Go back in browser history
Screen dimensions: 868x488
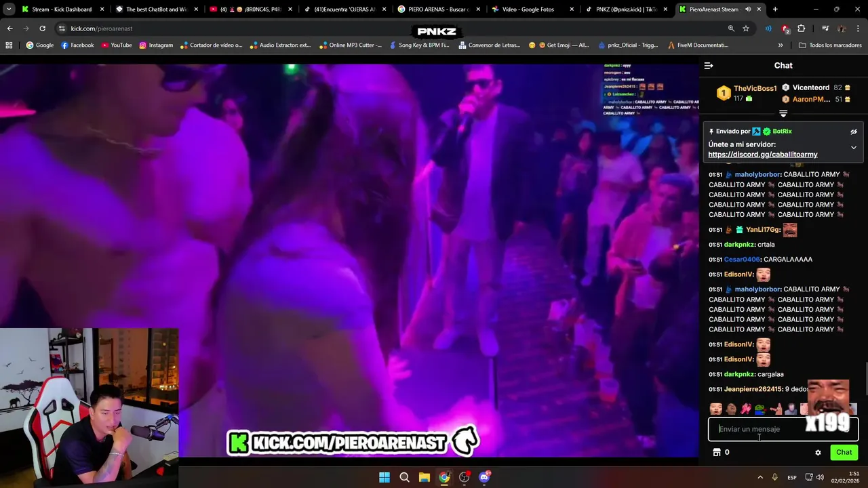coord(9,28)
